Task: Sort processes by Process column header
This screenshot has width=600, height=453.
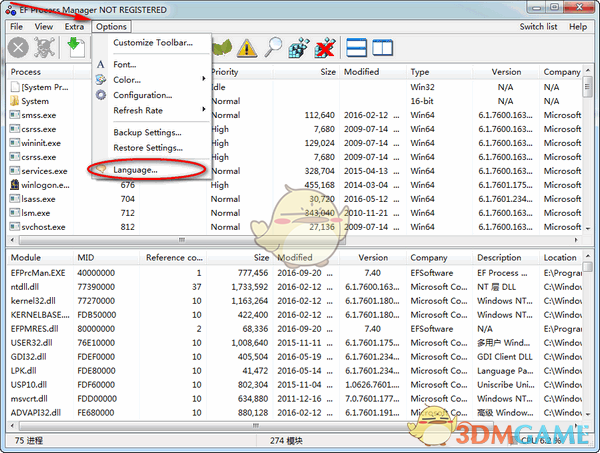Action: [x=40, y=72]
